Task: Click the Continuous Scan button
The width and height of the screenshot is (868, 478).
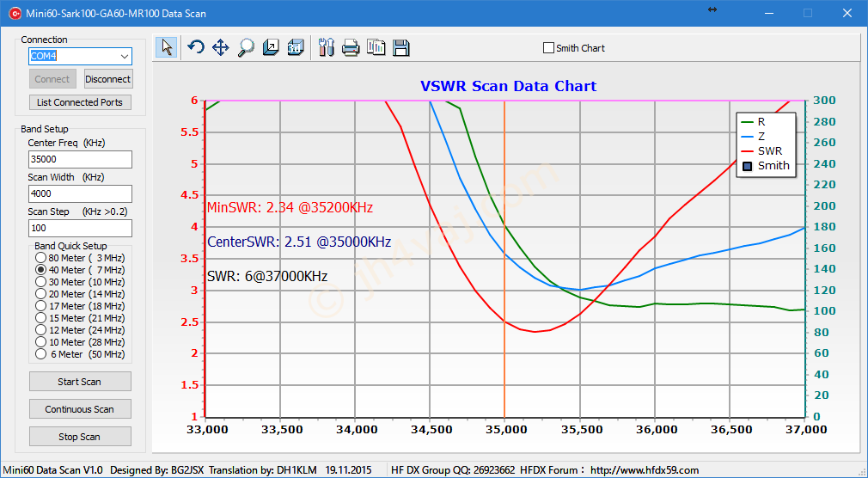Action: [80, 409]
